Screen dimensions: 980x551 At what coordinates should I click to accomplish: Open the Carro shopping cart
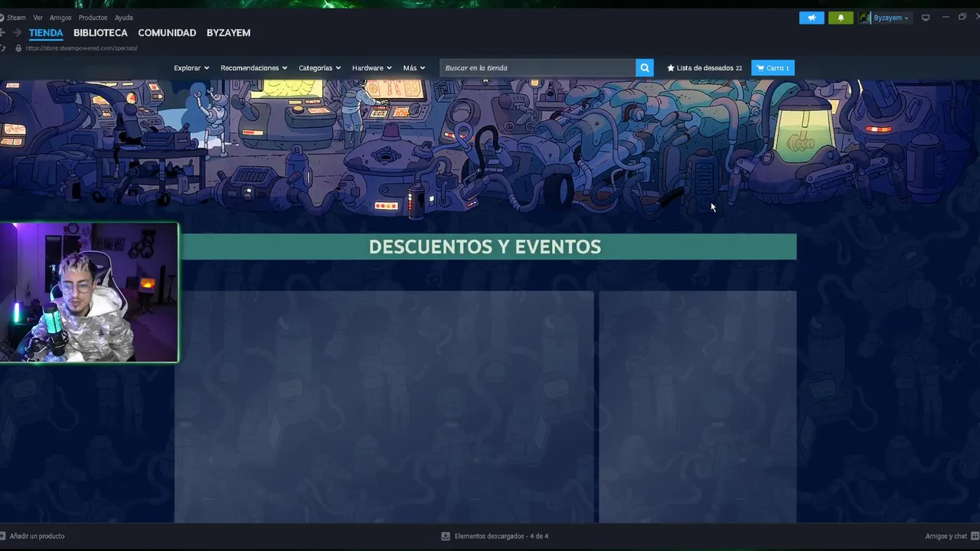click(773, 68)
